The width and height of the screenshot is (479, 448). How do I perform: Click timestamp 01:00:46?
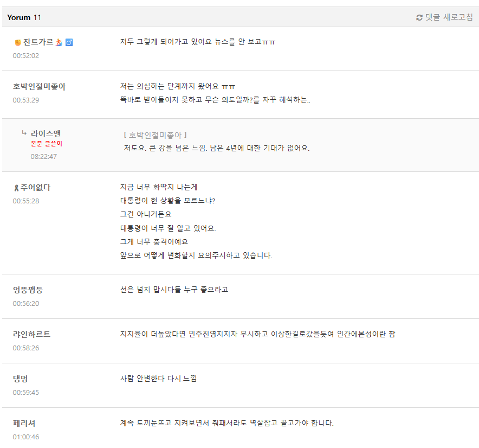coord(26,437)
